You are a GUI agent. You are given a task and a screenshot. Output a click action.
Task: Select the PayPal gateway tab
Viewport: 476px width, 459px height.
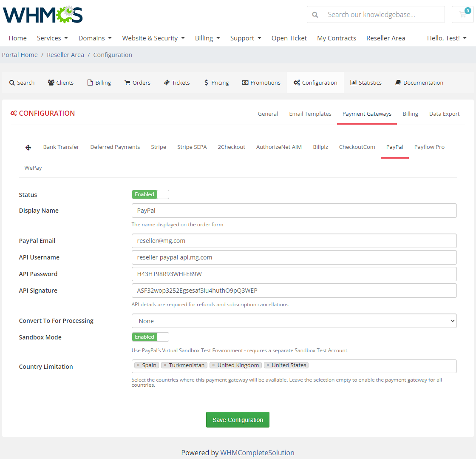pos(395,147)
